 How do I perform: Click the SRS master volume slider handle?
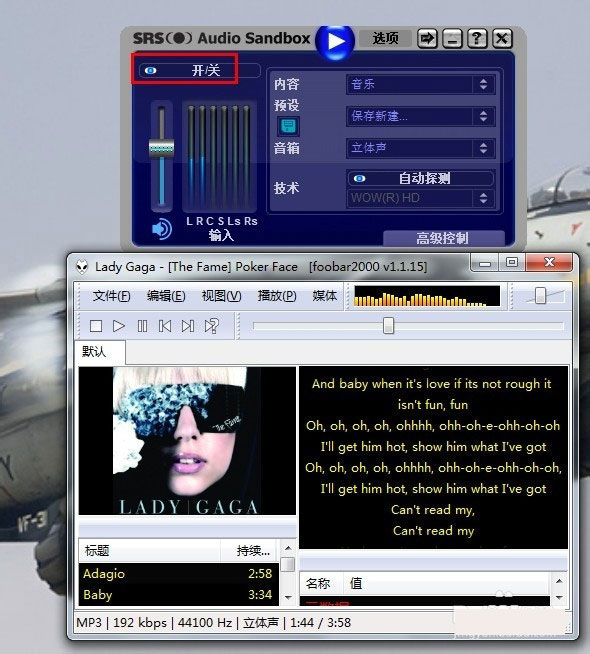(x=161, y=149)
